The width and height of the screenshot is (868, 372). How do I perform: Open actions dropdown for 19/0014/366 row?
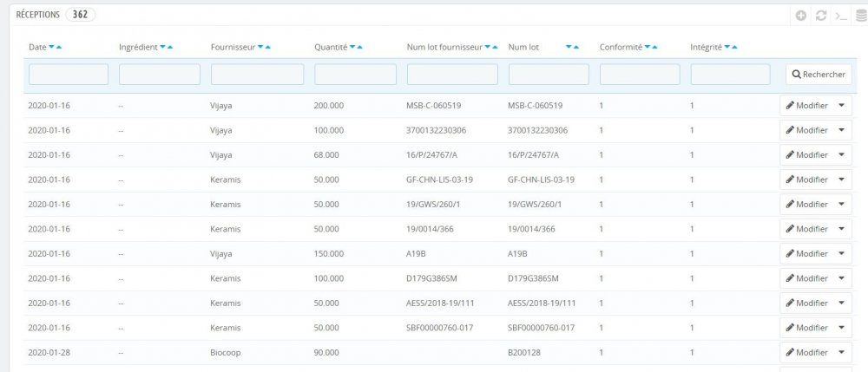coord(841,229)
